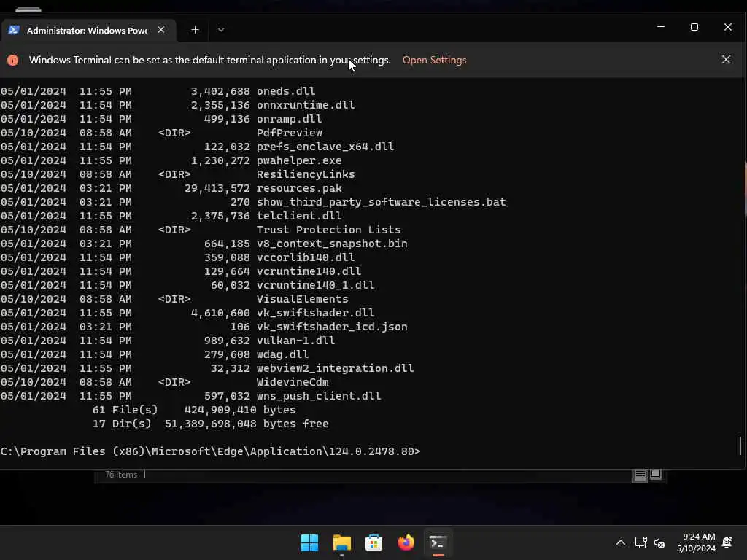747x560 pixels.
Task: Click the text vk_swiftshader_icd.json
Action: point(332,327)
